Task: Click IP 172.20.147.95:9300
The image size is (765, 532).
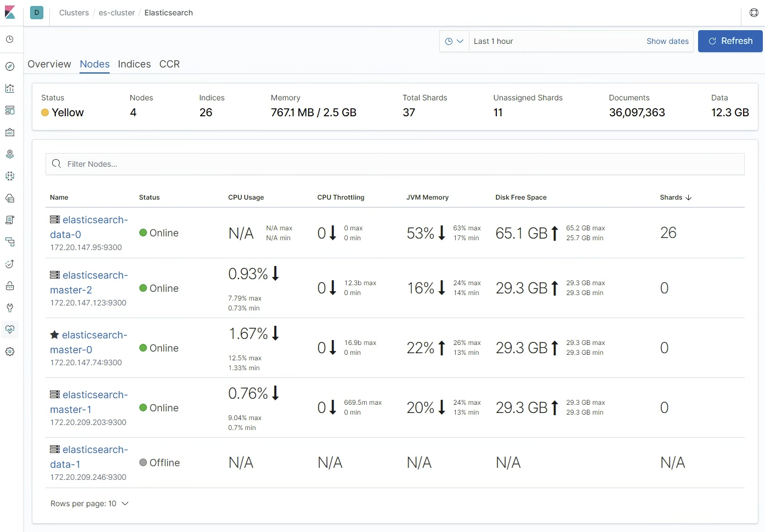Action: coord(86,247)
